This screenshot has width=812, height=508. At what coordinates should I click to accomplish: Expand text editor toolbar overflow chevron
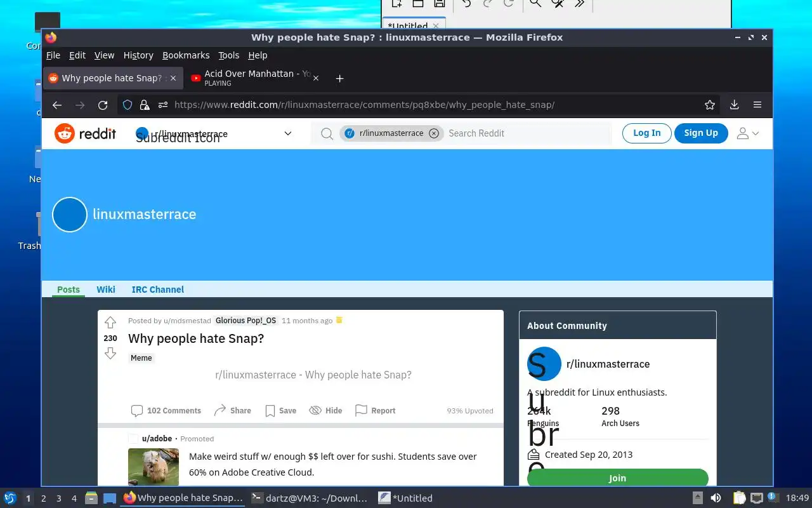point(579,3)
